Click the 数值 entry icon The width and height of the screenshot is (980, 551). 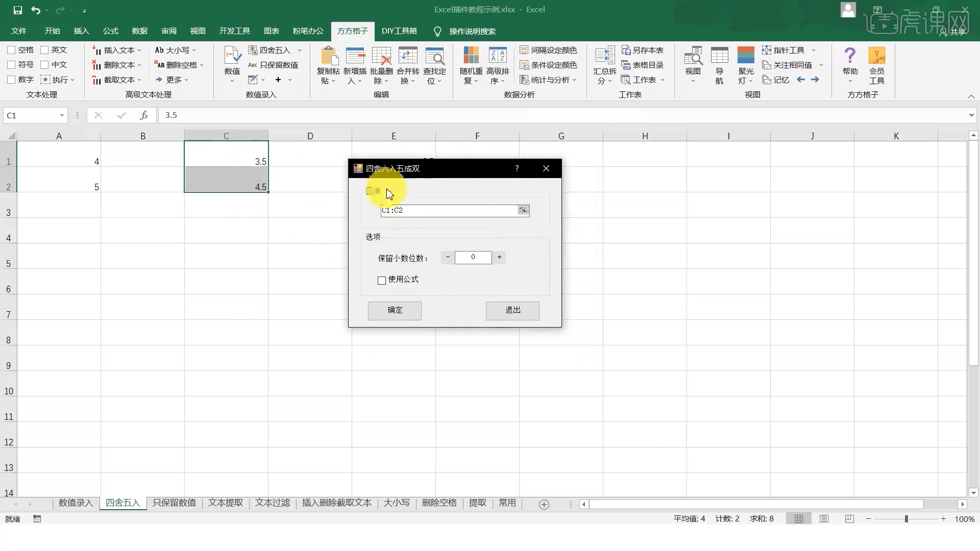click(x=232, y=55)
